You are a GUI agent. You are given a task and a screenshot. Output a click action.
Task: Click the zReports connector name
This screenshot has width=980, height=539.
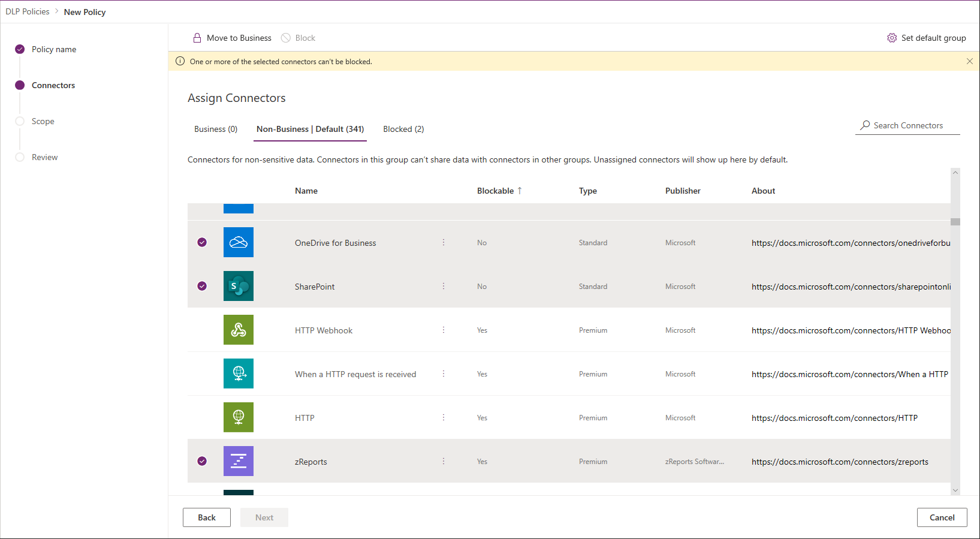tap(311, 462)
